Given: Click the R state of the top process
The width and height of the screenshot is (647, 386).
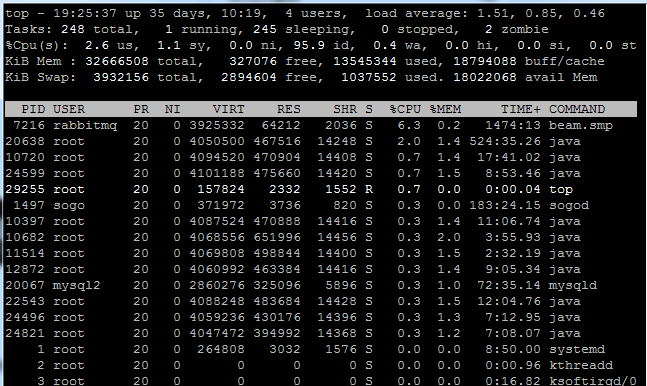Looking at the screenshot, I should point(369,189).
